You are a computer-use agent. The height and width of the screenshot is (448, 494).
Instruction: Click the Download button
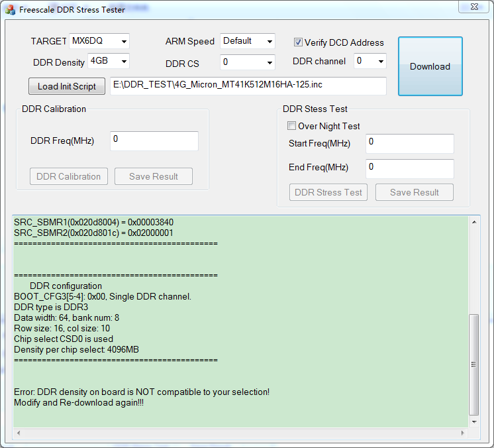[x=430, y=66]
